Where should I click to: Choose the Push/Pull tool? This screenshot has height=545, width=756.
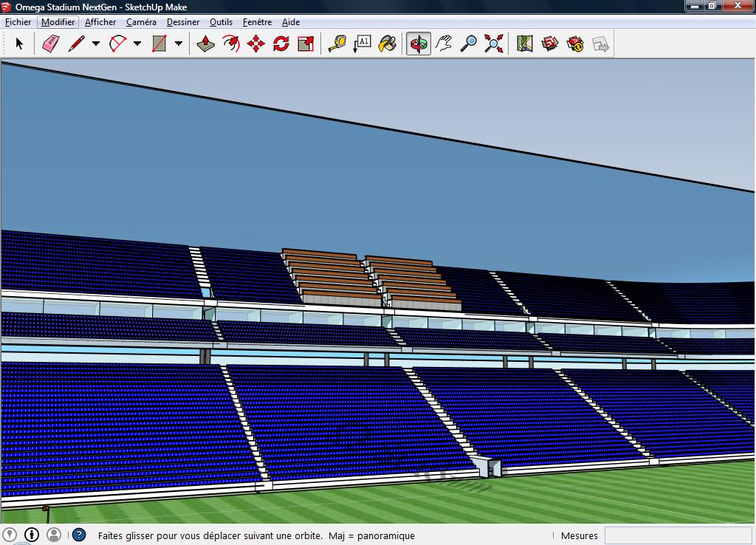tap(205, 44)
